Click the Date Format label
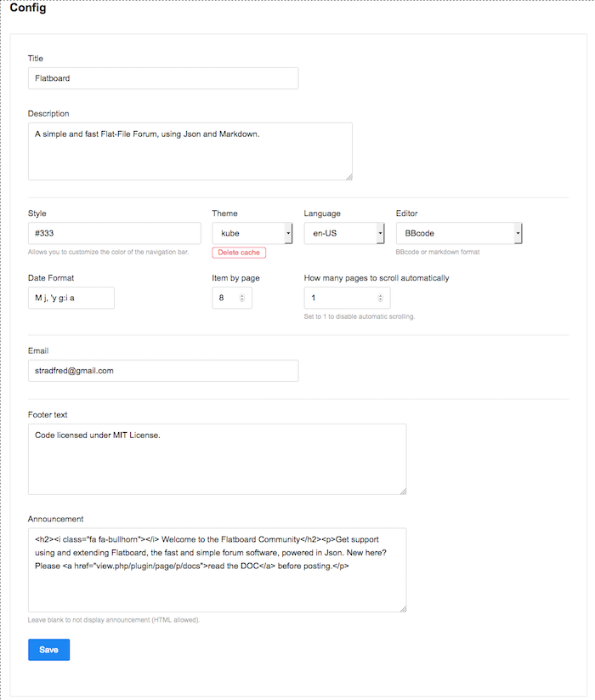Screen dimensions: 595x700 (x=51, y=277)
